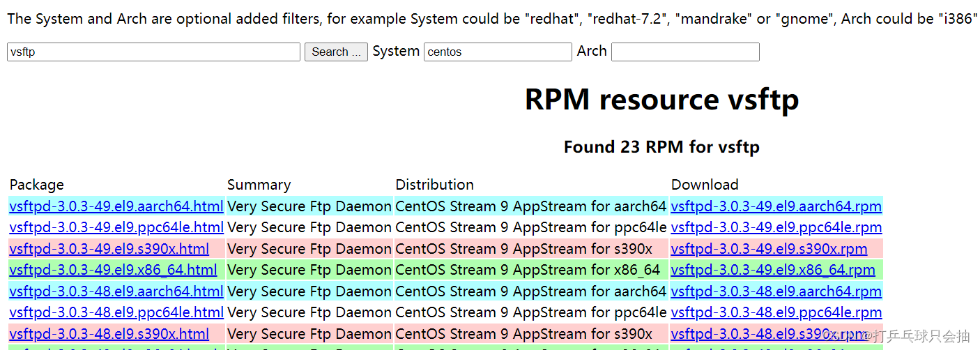Click the Arch label text
The image size is (980, 350).
coord(592,51)
